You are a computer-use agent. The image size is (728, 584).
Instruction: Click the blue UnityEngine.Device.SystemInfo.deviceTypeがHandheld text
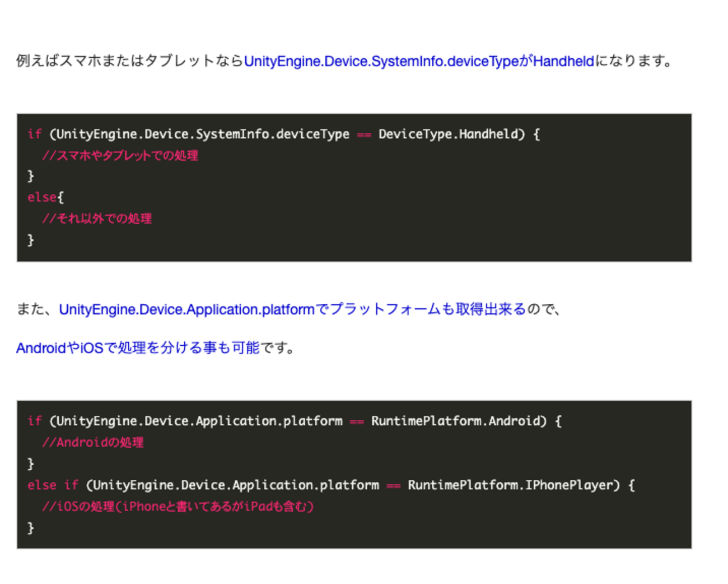418,61
